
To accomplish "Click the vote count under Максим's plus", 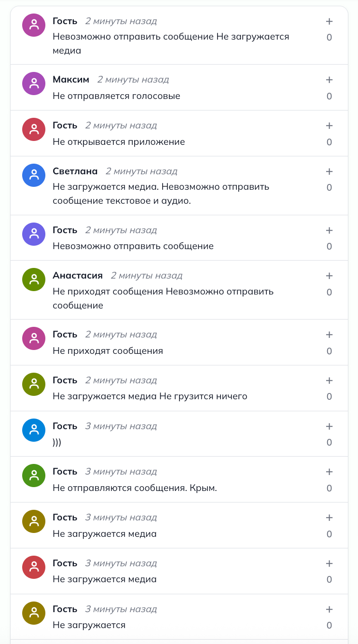I will [x=329, y=96].
